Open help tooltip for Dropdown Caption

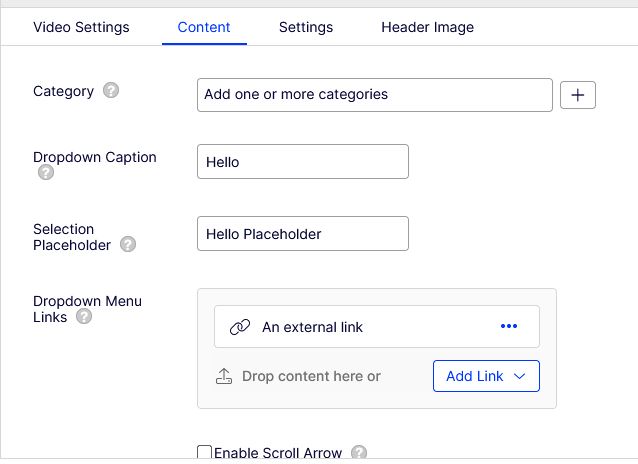coord(45,173)
